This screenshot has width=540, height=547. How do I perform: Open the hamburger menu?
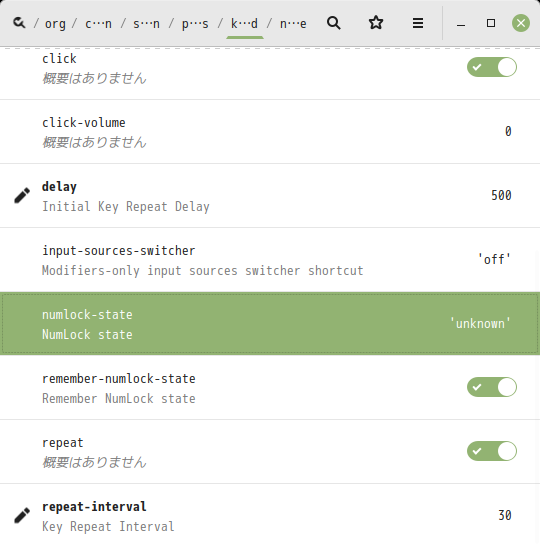(x=418, y=23)
